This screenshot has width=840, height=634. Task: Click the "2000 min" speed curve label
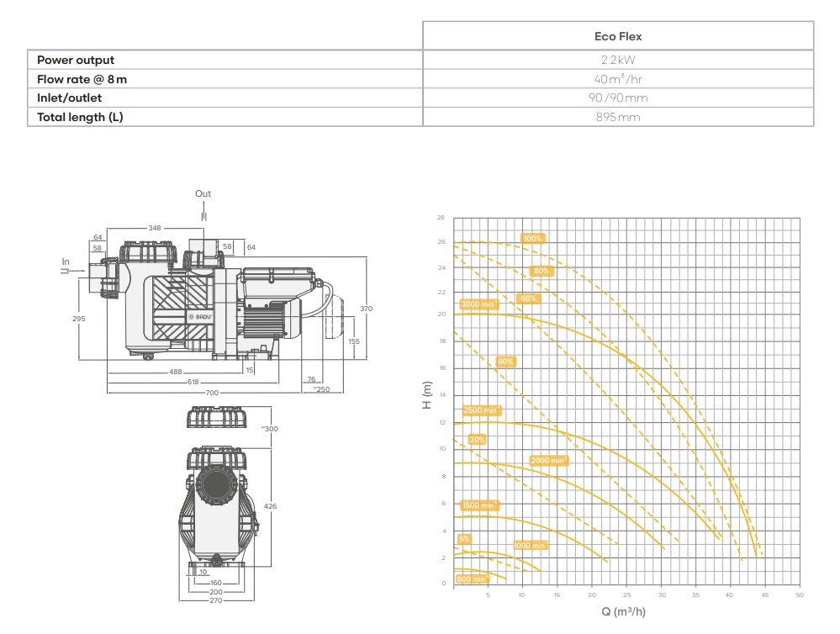(548, 460)
